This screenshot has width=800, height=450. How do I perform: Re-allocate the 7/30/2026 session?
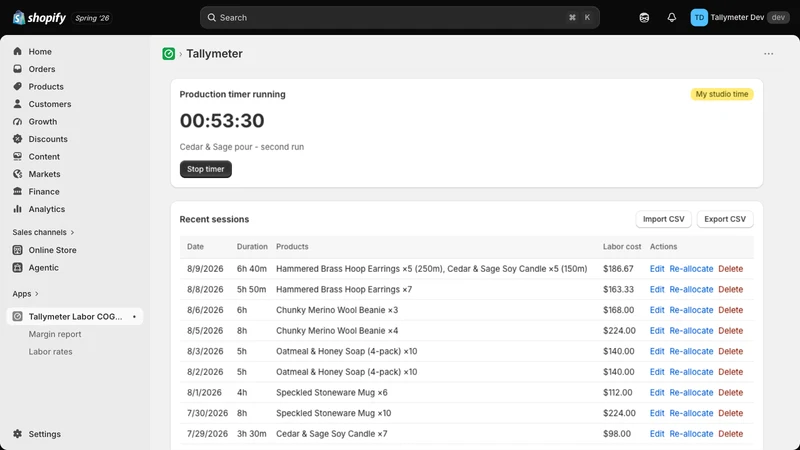pos(691,413)
